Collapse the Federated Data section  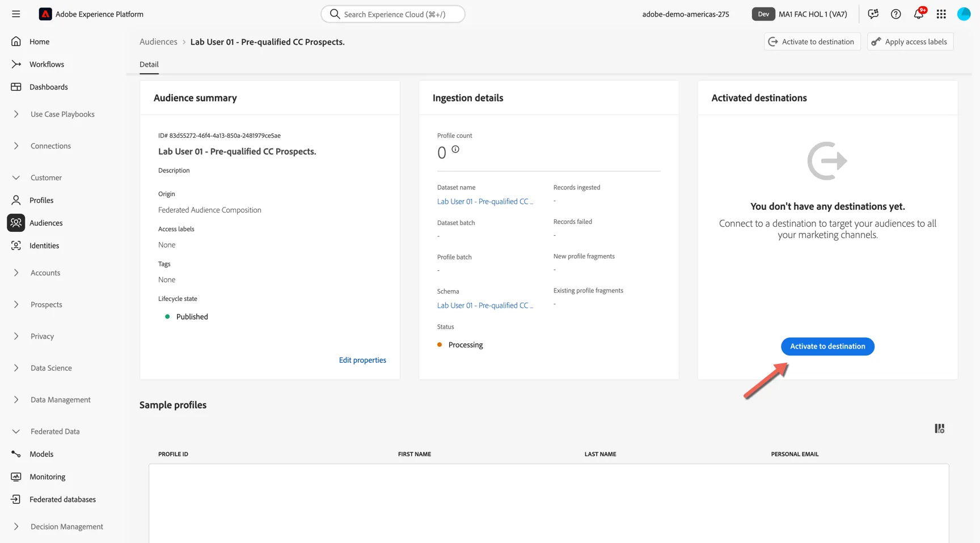coord(16,431)
